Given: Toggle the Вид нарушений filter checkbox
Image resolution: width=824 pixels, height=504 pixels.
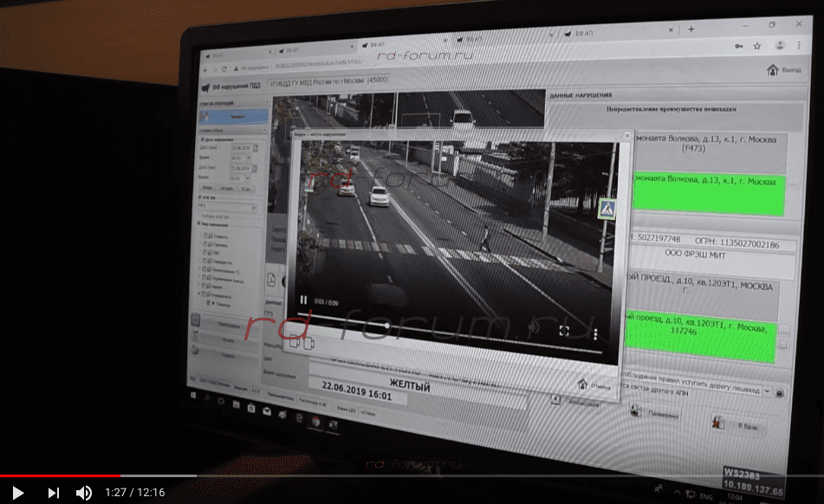Looking at the screenshot, I should (x=199, y=223).
